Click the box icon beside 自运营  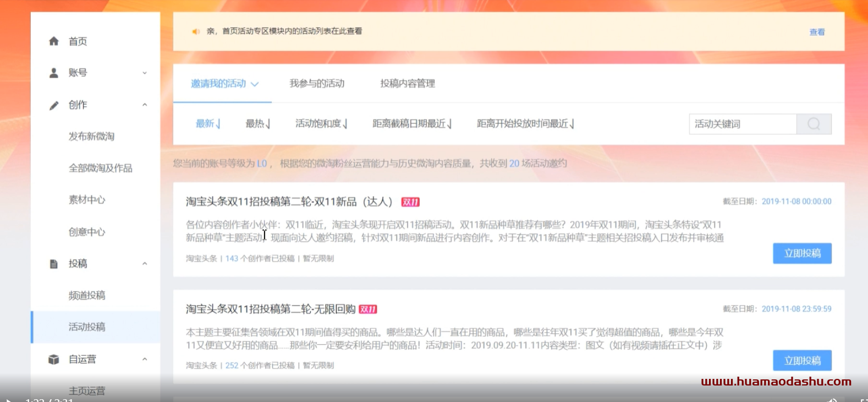[x=54, y=360]
